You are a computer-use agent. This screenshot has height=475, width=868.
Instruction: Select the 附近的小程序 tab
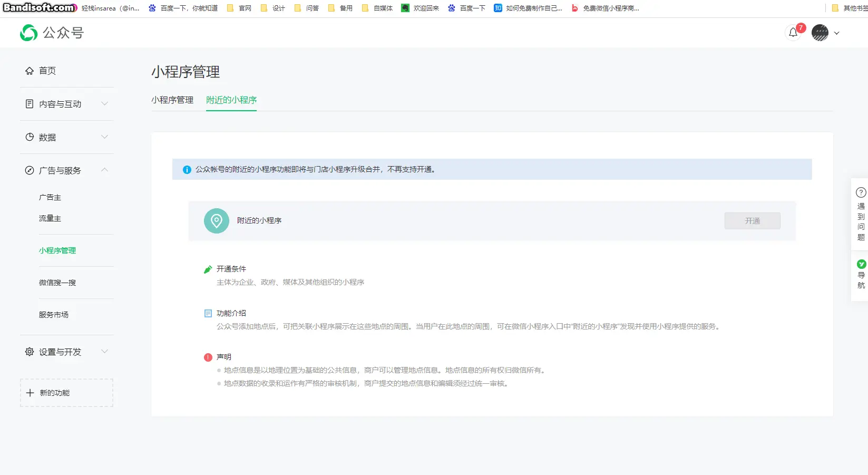point(231,100)
